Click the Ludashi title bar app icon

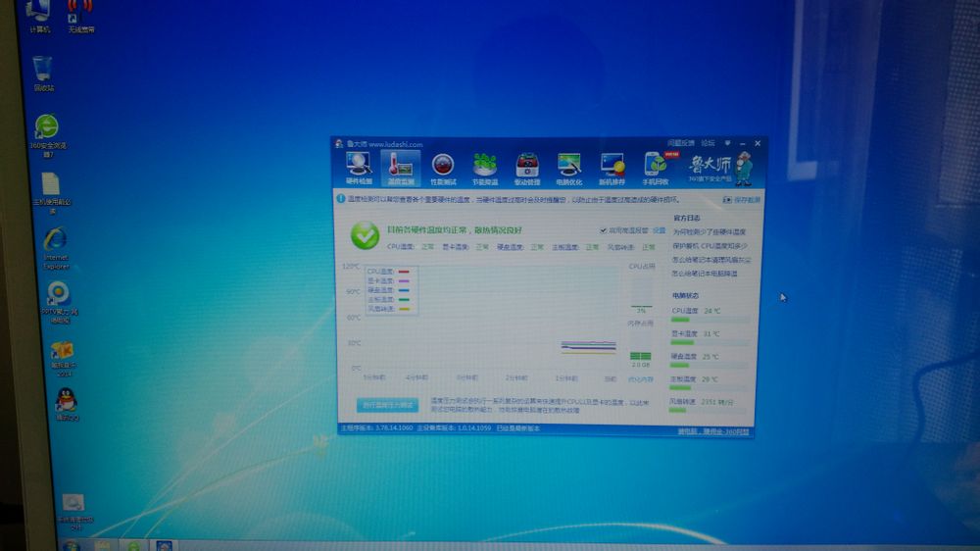[x=339, y=144]
